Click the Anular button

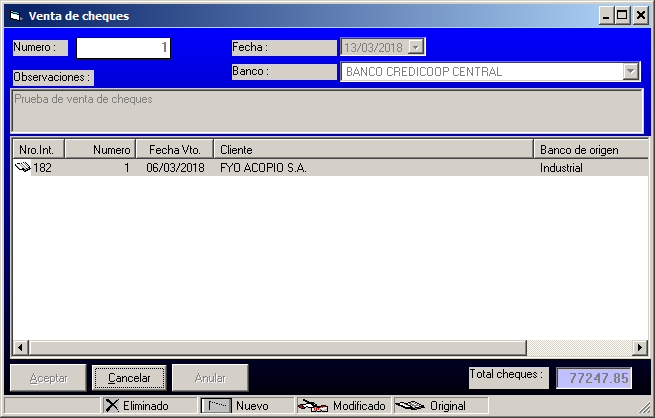click(x=210, y=378)
